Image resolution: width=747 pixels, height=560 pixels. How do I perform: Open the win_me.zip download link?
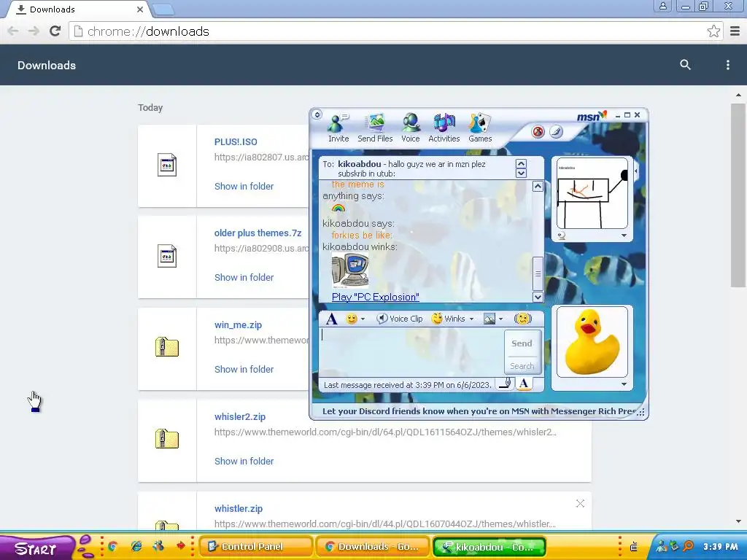tap(239, 324)
